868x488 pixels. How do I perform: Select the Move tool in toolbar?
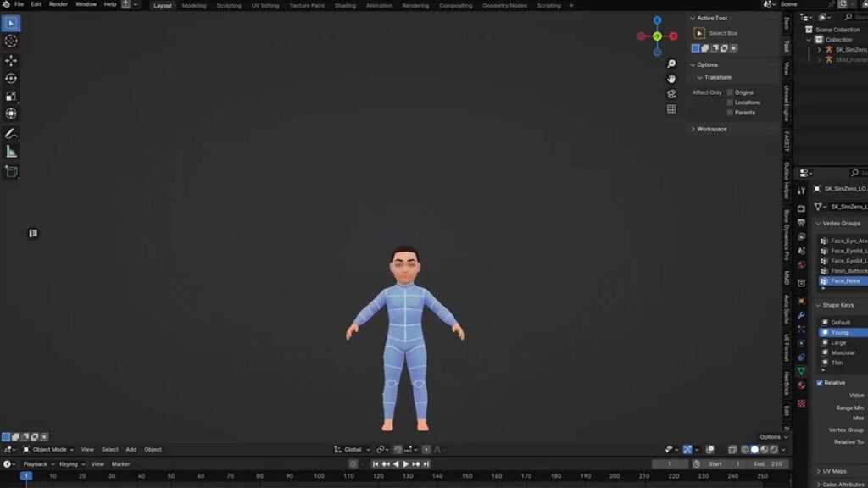[x=11, y=60]
